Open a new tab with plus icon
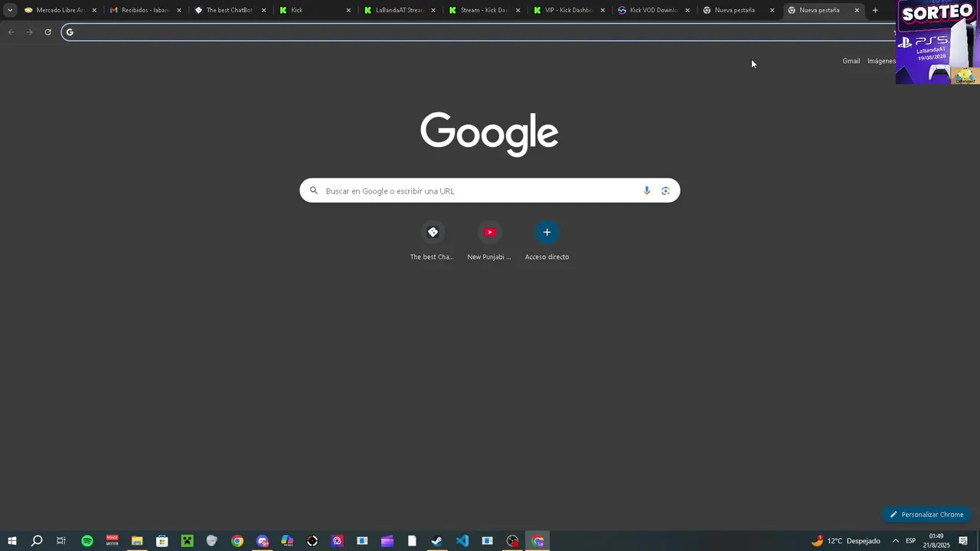 click(x=875, y=10)
